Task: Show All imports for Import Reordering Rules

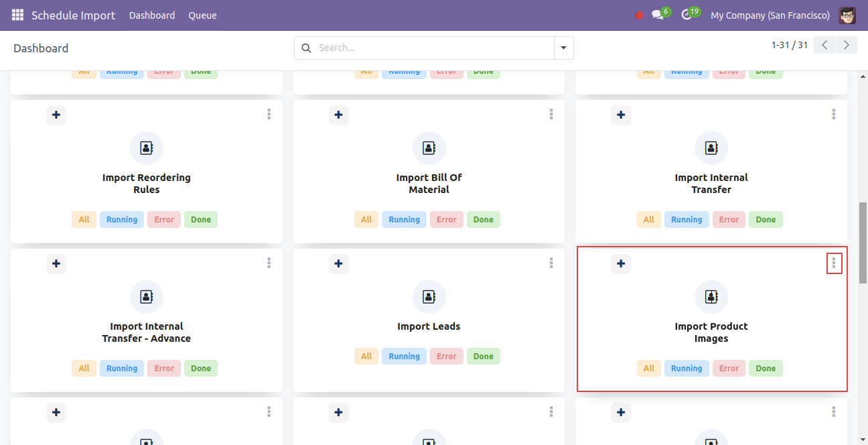Action: pyautogui.click(x=84, y=220)
